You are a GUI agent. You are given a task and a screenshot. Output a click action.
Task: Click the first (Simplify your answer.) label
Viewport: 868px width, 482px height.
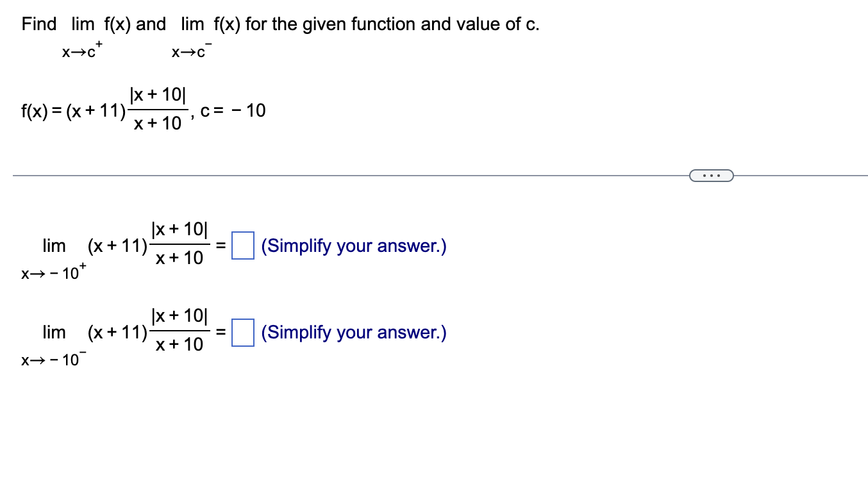click(353, 245)
